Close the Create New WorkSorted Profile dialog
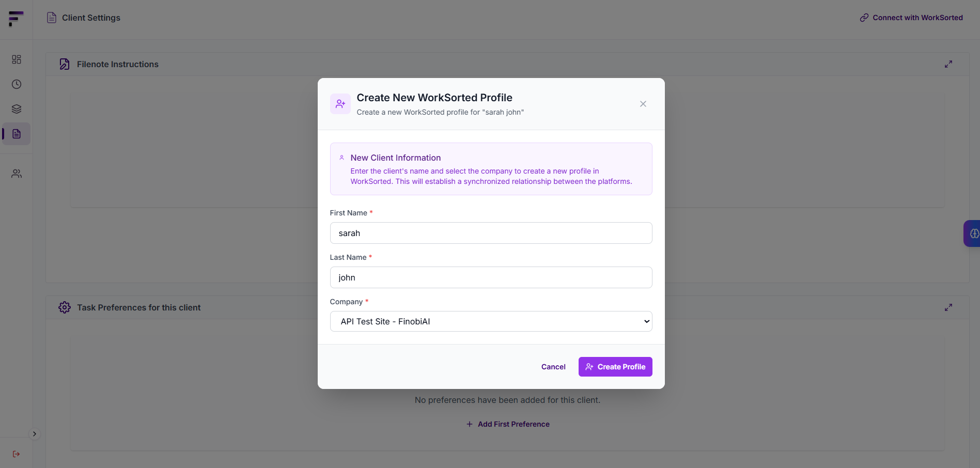The height and width of the screenshot is (468, 980). (643, 104)
